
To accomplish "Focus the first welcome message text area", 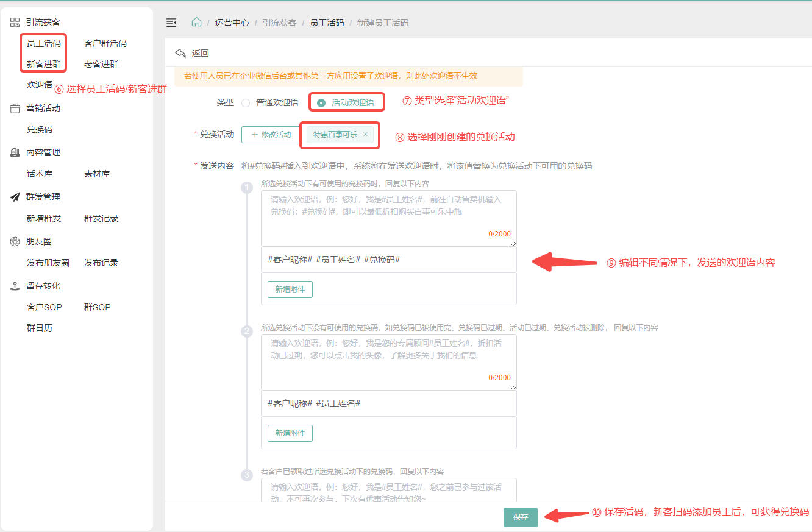I will coord(388,218).
